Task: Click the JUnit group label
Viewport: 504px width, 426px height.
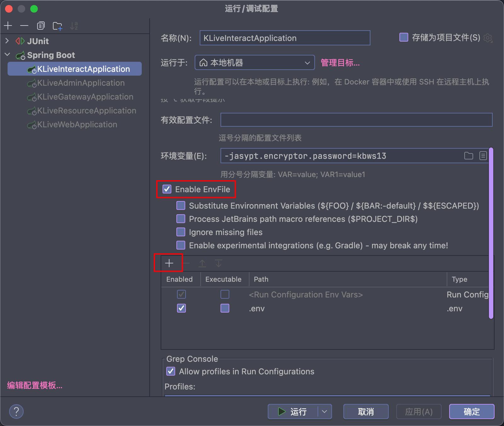Action: 38,41
